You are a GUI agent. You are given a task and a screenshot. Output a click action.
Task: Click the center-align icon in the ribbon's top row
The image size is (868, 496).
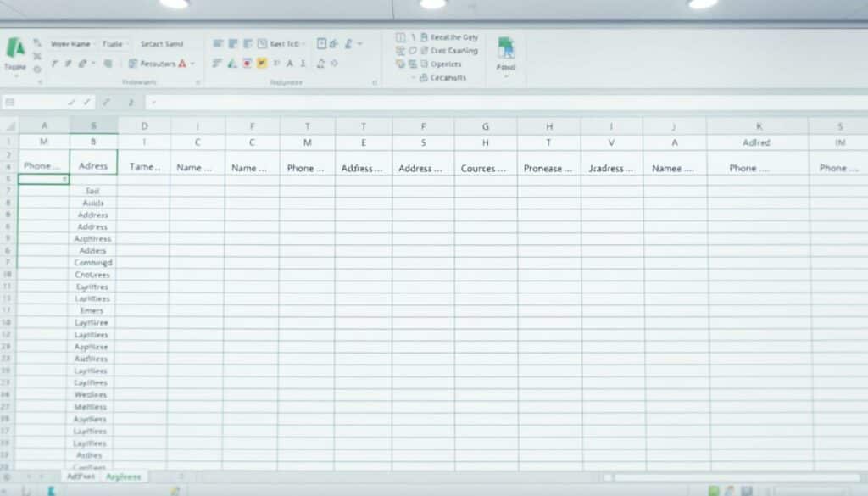coord(233,44)
